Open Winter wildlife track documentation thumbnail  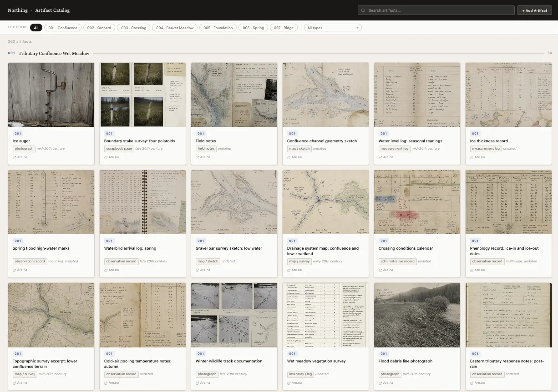point(234,315)
